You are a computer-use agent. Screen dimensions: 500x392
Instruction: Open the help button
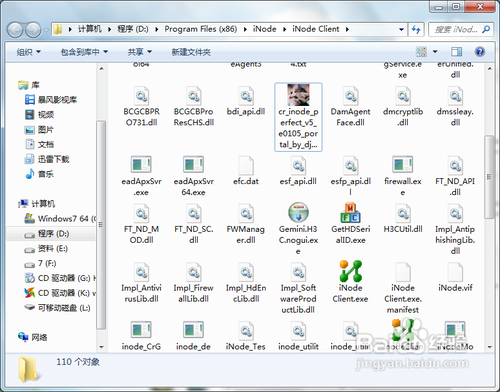click(x=479, y=52)
